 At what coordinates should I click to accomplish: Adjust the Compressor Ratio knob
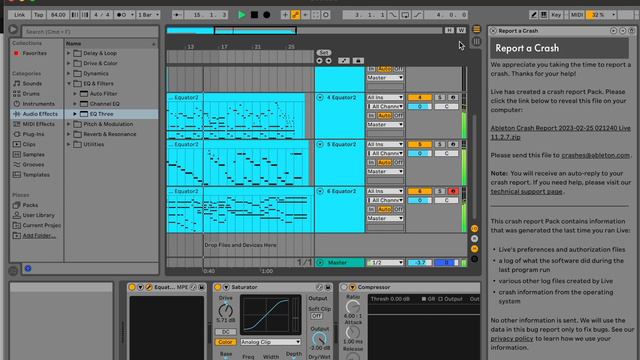click(353, 307)
